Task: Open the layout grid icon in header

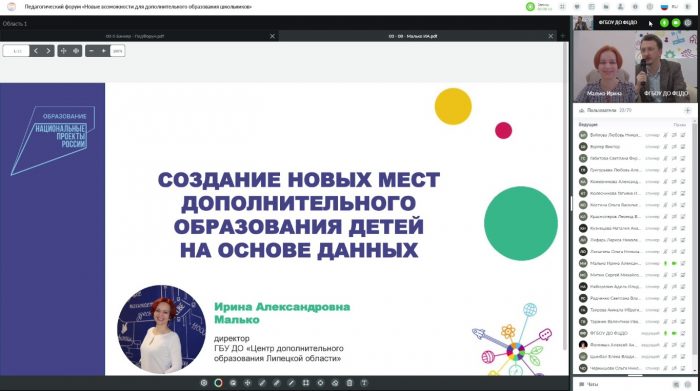Action: 562,7
